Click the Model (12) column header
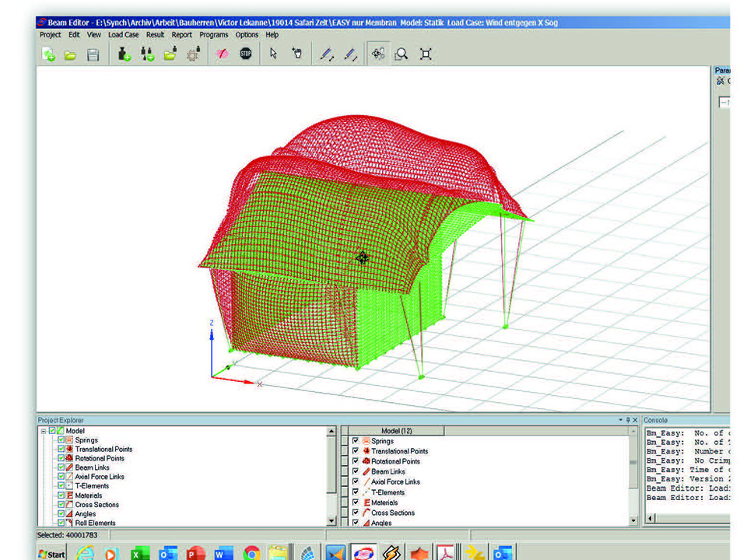This screenshot has width=747, height=560. 396,431
